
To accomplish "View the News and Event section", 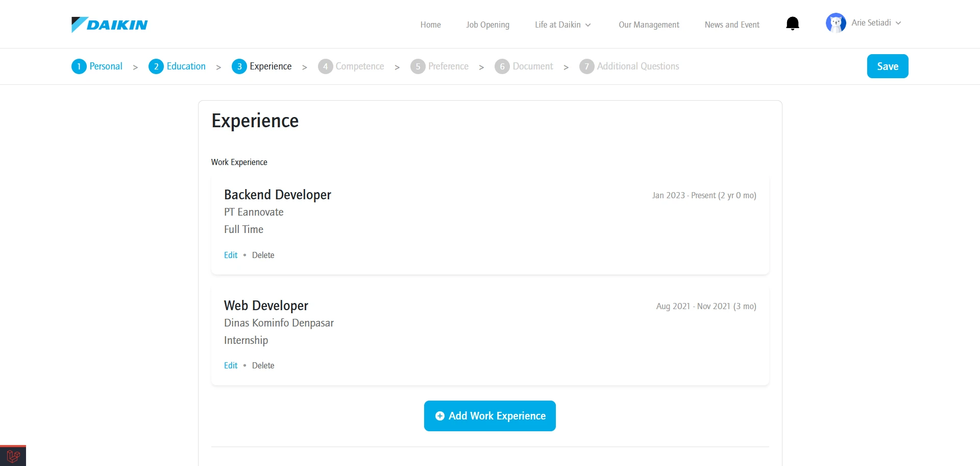I will click(x=732, y=25).
